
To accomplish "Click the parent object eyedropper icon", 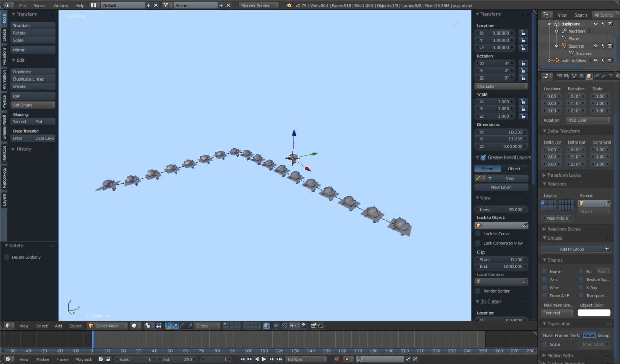I will pos(608,203).
